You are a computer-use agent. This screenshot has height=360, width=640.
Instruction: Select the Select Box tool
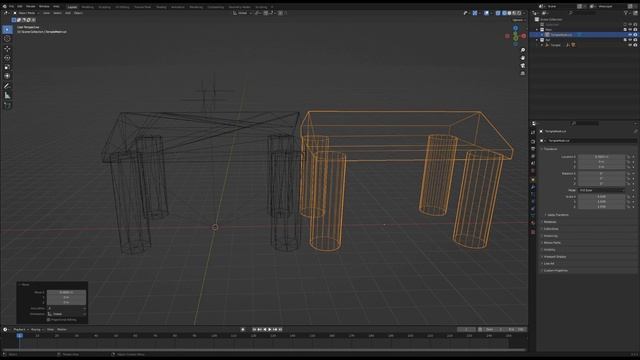(x=7, y=29)
